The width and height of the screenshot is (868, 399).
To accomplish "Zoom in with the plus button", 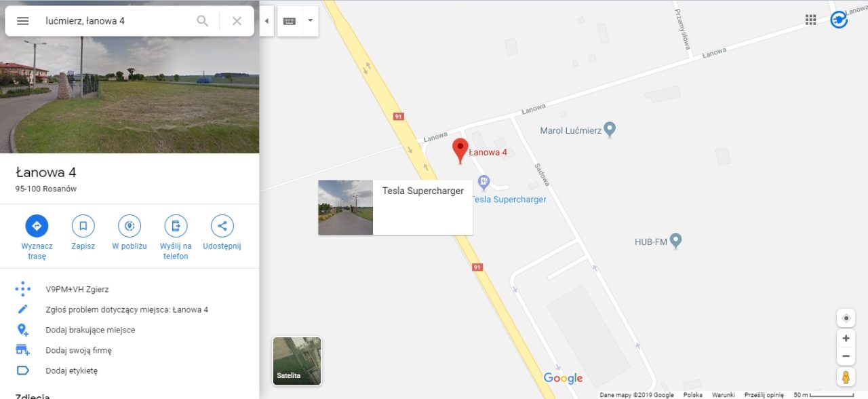I will click(846, 338).
